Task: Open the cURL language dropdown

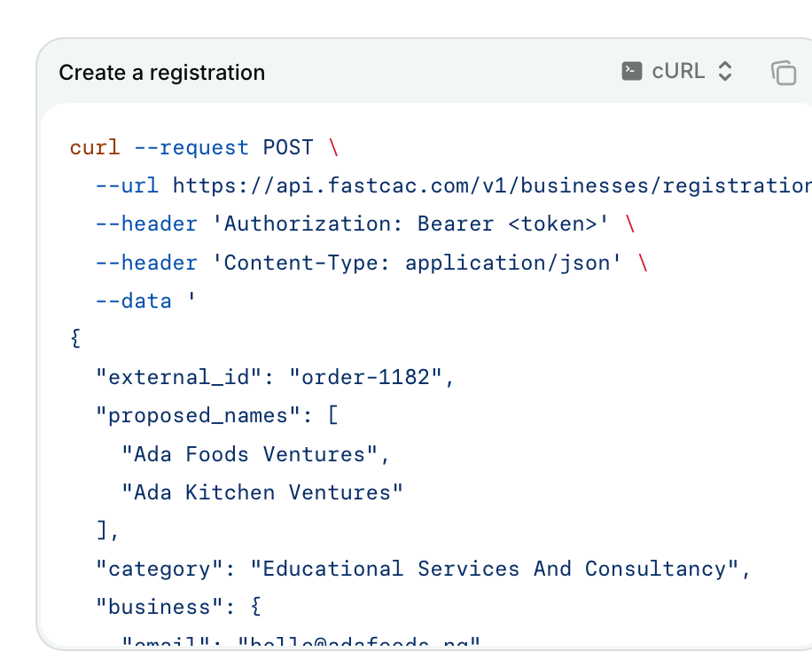Action: pyautogui.click(x=677, y=72)
